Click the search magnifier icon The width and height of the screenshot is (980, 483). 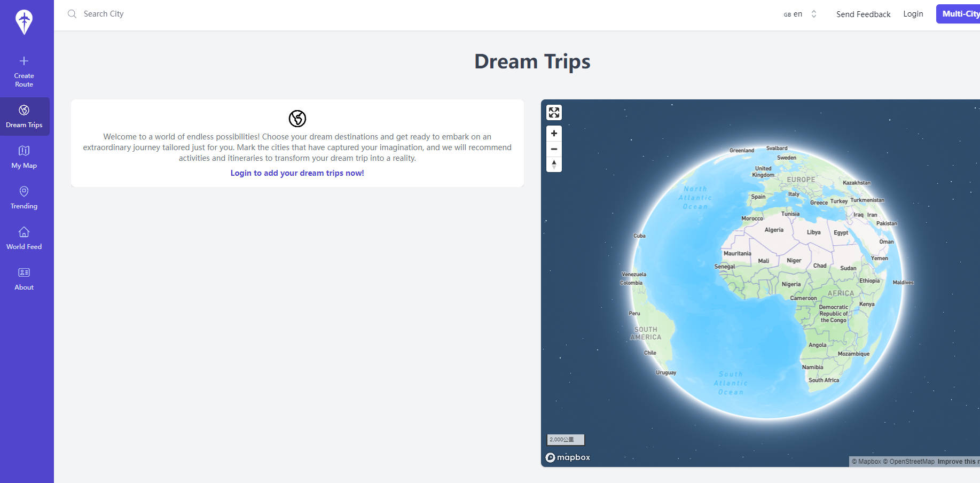tap(72, 14)
